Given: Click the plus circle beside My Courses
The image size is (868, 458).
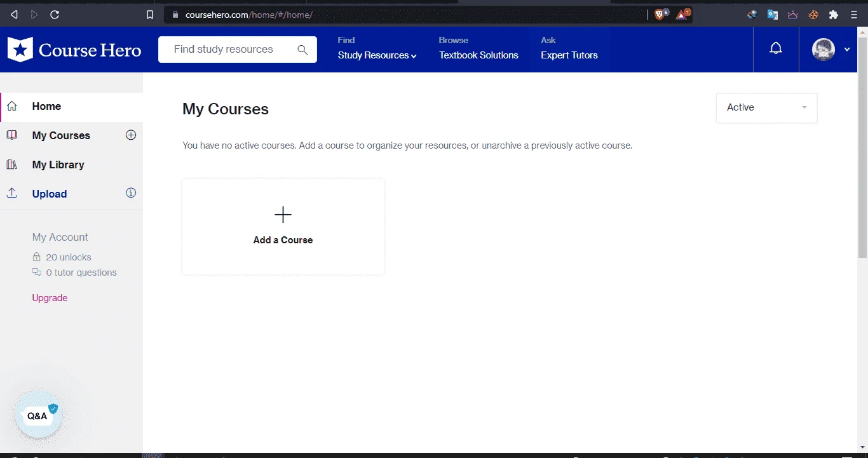Looking at the screenshot, I should click(131, 135).
